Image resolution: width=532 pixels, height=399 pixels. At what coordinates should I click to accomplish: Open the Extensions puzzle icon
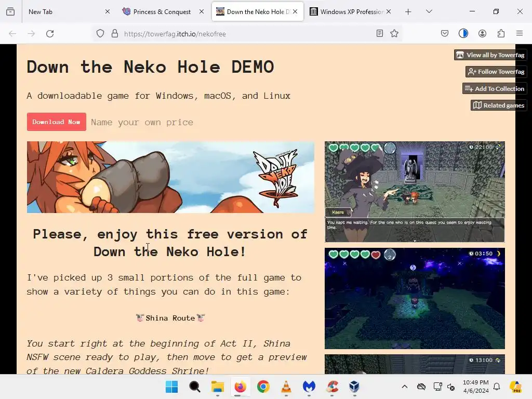501,33
